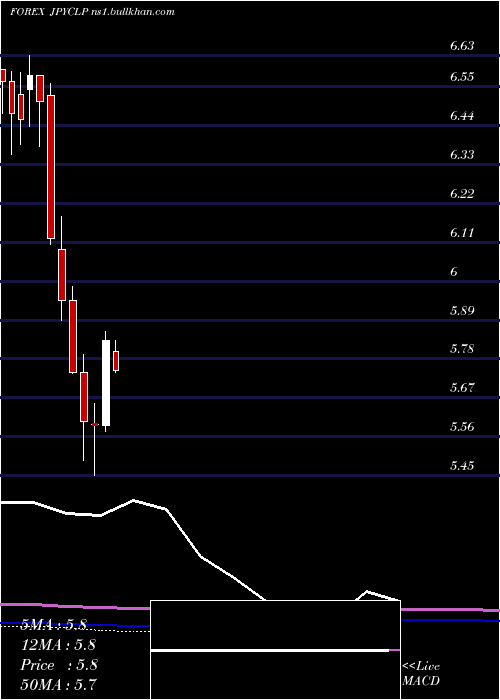Screen dimensions: 500x700
Task: Click the 6.22 price axis label
Action: click(462, 194)
